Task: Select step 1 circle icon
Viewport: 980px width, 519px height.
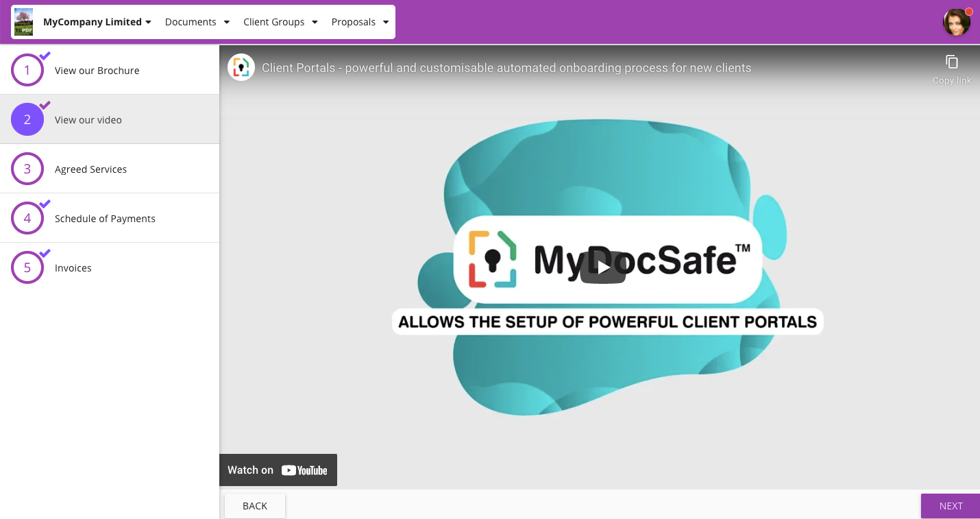Action: click(27, 70)
